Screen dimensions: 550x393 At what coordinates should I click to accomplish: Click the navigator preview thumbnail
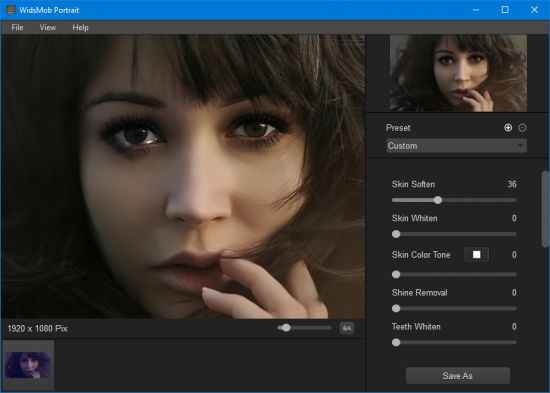click(458, 73)
